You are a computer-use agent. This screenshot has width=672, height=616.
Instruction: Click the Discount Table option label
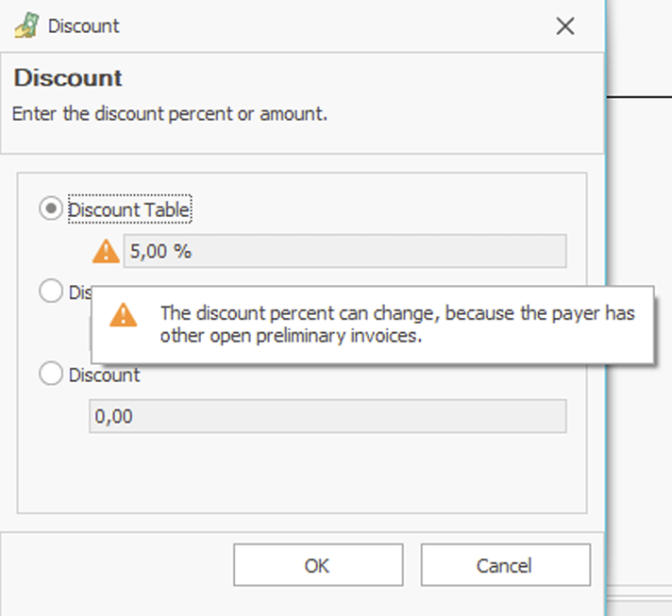pyautogui.click(x=129, y=209)
